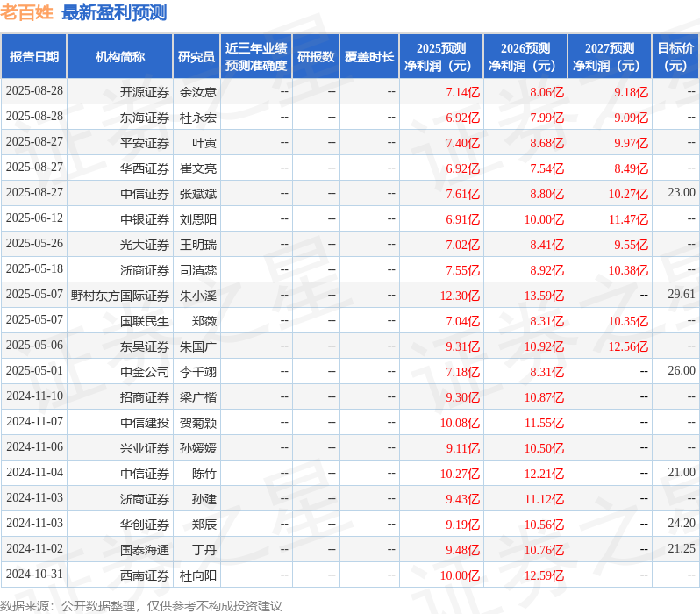Click the 2025-06-12 report date
Screen dimensions: 700x614
(34, 218)
